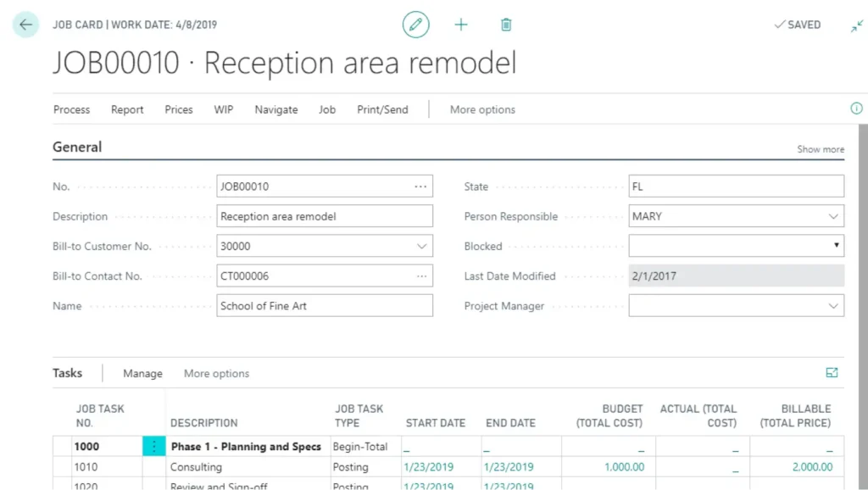Click the plus icon to create new job

[x=461, y=25]
